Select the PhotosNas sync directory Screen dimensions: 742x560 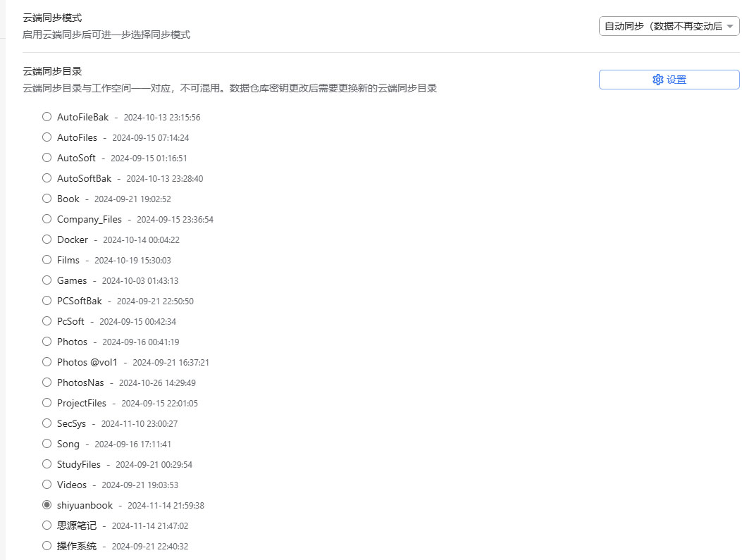point(47,382)
